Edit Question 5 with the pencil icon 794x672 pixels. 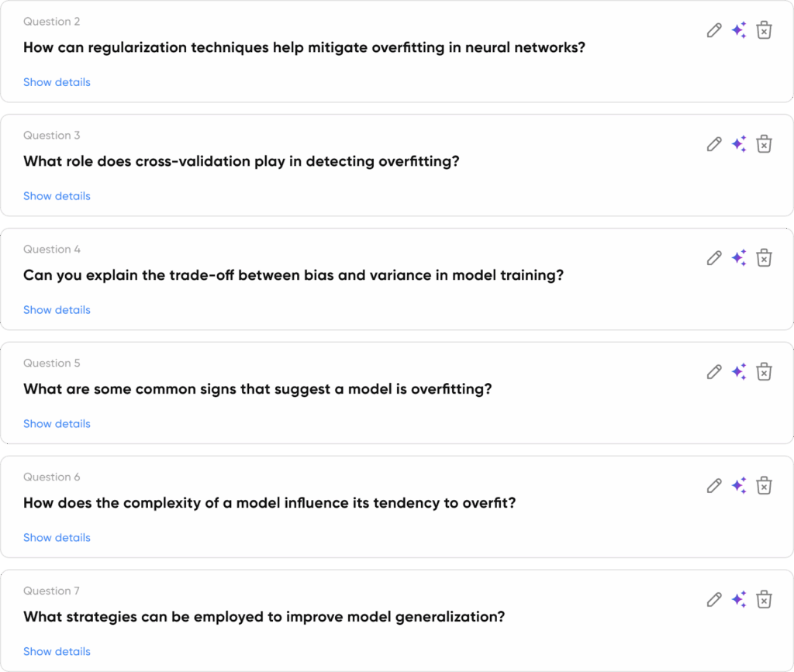pos(714,372)
